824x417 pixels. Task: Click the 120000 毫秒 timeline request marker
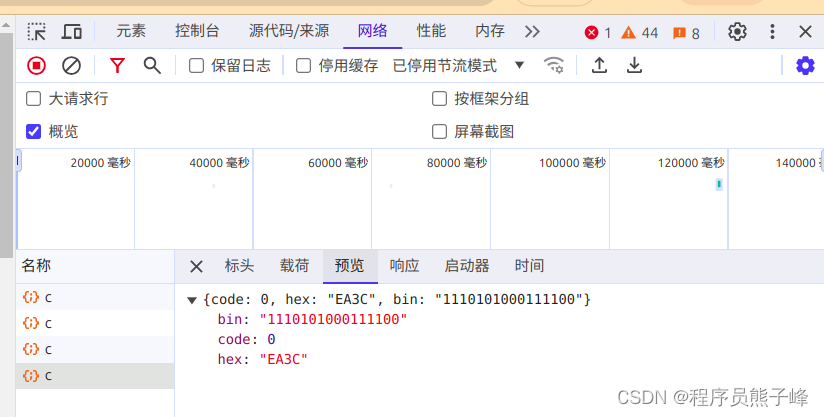tap(719, 184)
